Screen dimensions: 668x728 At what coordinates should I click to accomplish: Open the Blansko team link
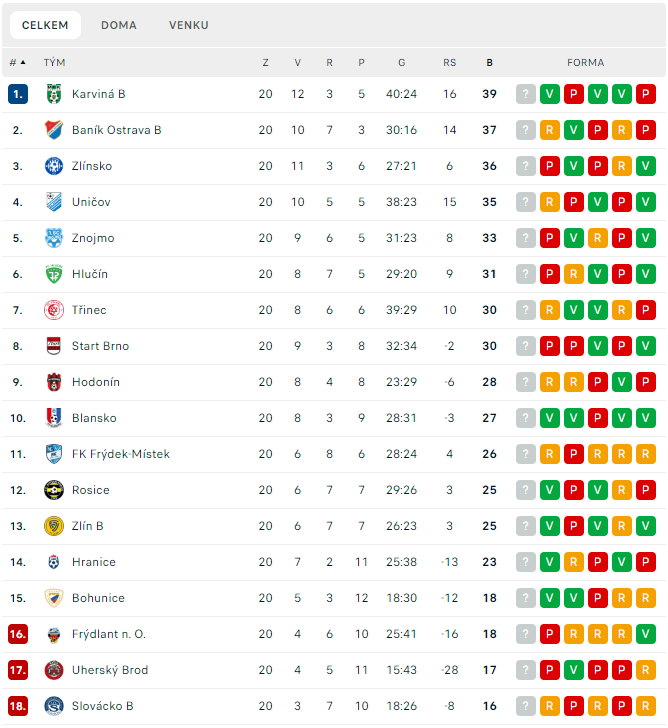(x=94, y=418)
